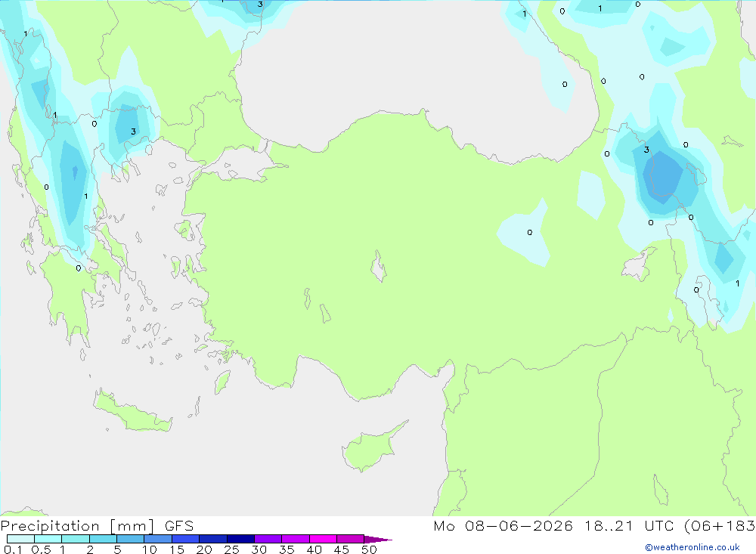Click the '50' legend scale value
This screenshot has height=554, width=756.
369,549
